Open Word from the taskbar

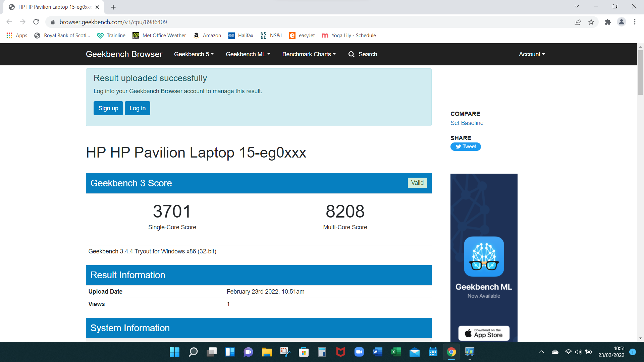pyautogui.click(x=377, y=352)
